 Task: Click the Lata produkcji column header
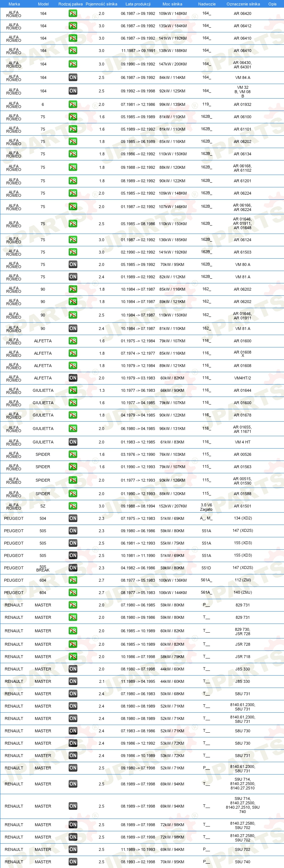[138, 4]
